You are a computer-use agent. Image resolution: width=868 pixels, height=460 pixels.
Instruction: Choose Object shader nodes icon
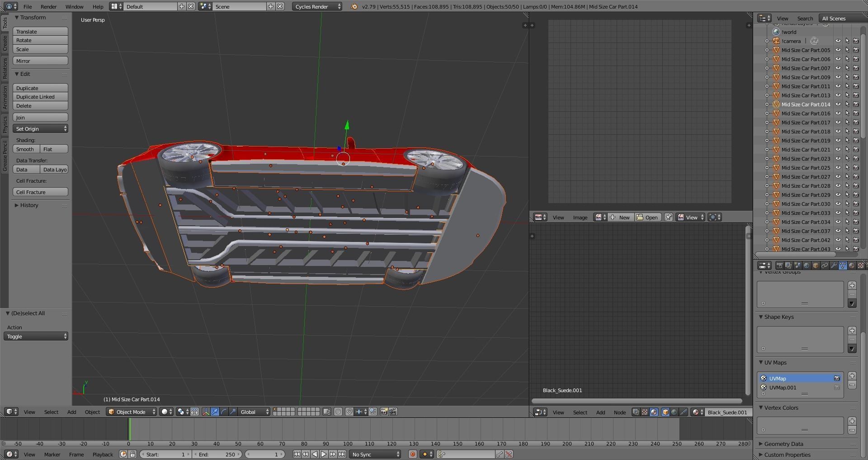(x=665, y=412)
